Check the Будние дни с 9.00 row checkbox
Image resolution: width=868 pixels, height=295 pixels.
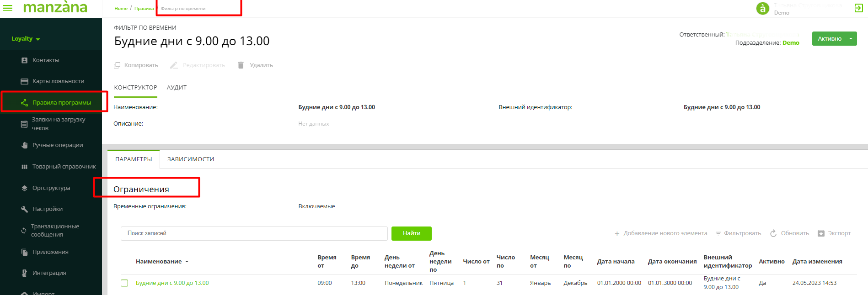[x=124, y=283]
